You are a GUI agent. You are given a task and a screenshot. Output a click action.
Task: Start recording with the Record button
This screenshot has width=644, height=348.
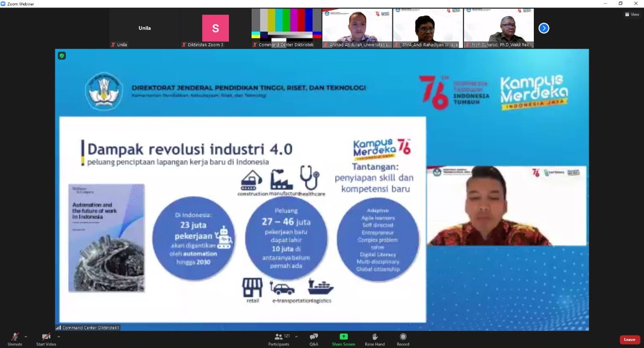click(403, 337)
